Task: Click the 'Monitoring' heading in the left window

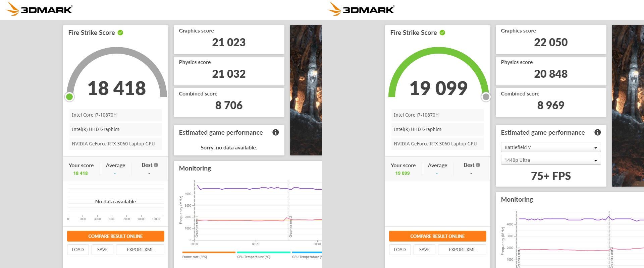Action: [195, 168]
